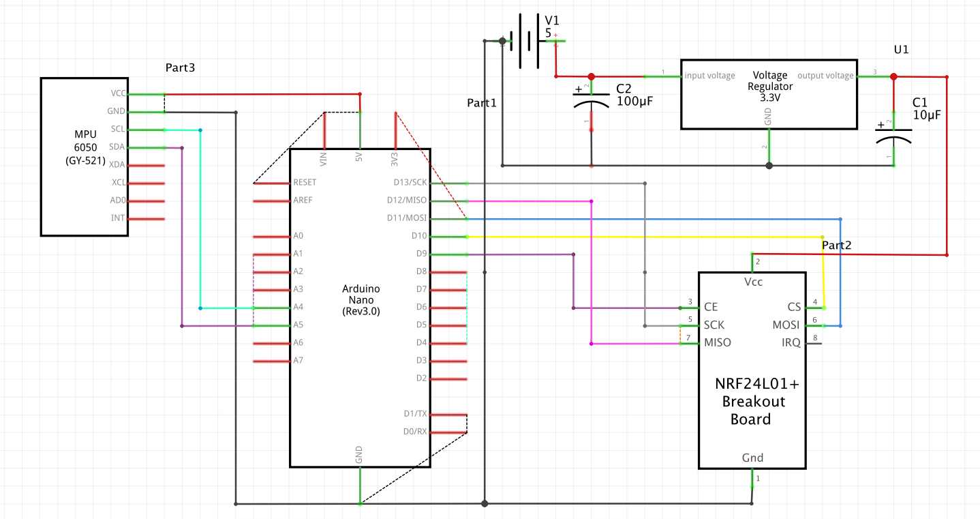980x519 pixels.
Task: Select the MPU 6050 (GY-521) module
Action: (85, 157)
